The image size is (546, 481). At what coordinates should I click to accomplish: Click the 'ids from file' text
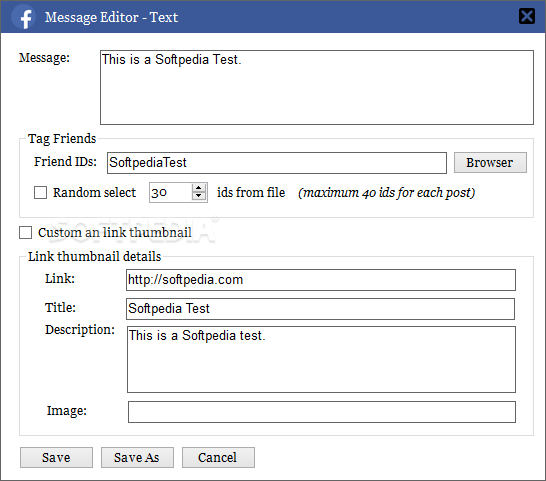coord(251,192)
